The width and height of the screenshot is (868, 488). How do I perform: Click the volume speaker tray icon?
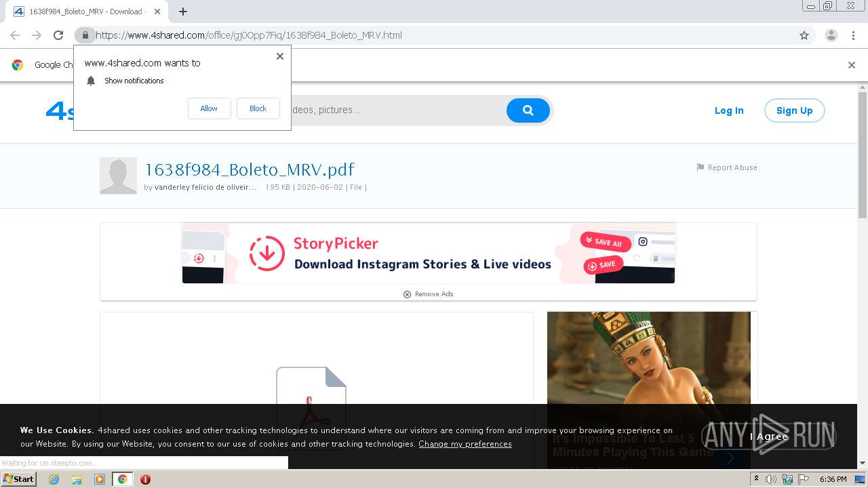point(771,479)
